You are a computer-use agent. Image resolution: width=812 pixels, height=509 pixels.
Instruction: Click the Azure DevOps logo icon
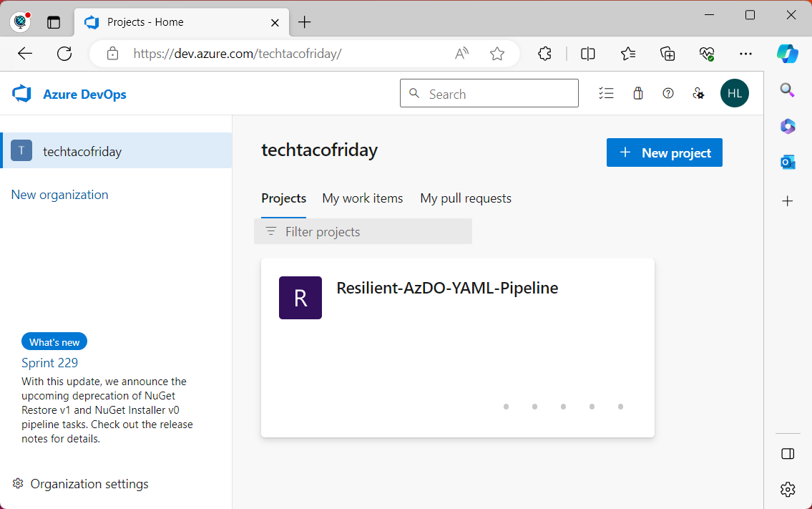[21, 94]
